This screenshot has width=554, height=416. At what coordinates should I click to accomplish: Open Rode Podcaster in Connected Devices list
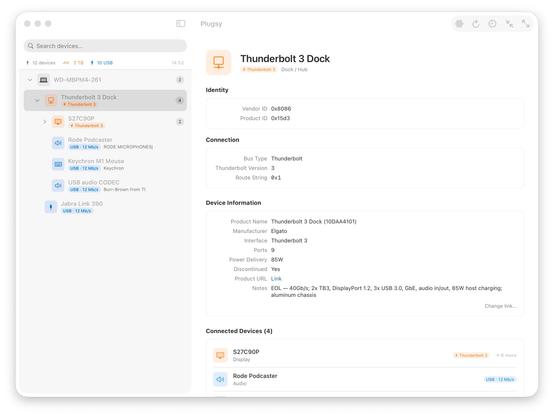tap(365, 379)
